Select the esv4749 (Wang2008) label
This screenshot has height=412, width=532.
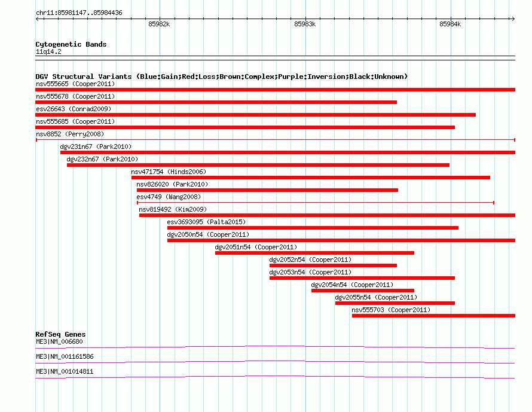coord(169,197)
